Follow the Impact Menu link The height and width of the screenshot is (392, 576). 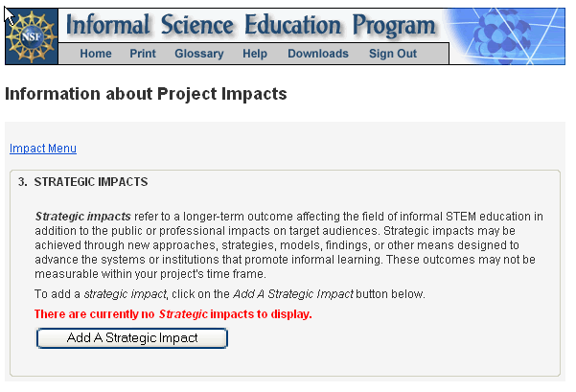[43, 149]
